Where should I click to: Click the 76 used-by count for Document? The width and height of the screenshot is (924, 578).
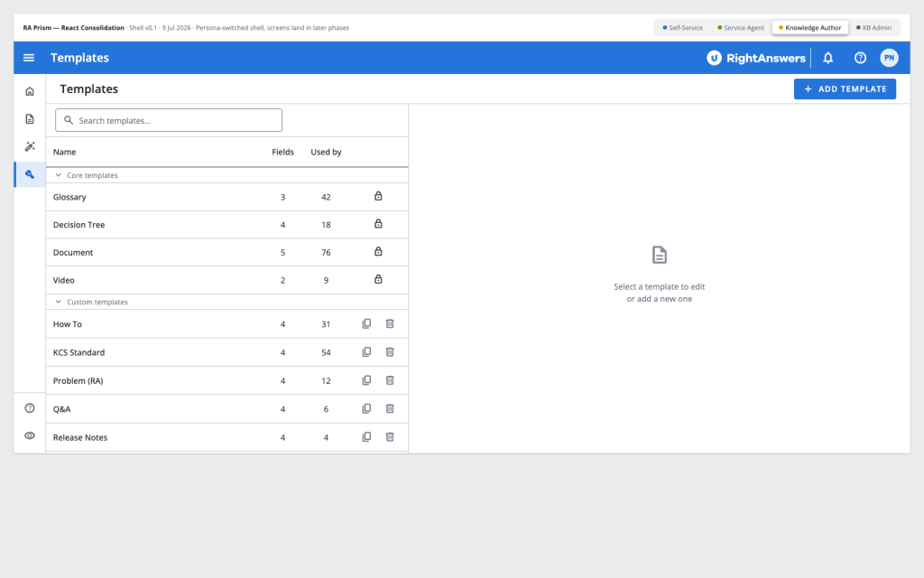tap(326, 253)
